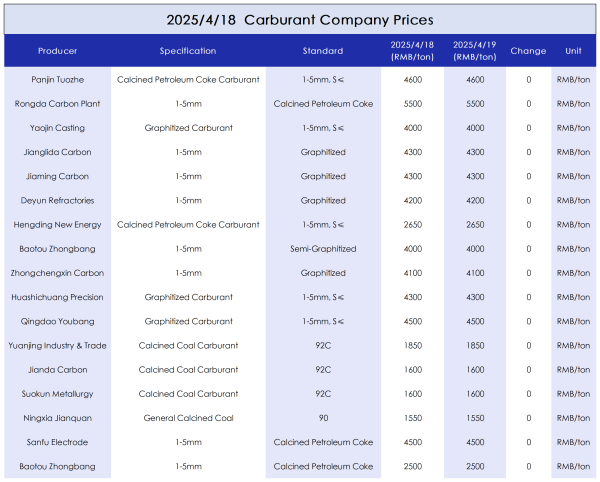Select the 'Qingdao Youbang' producer cell
Image resolution: width=600 pixels, height=482 pixels.
(x=57, y=321)
